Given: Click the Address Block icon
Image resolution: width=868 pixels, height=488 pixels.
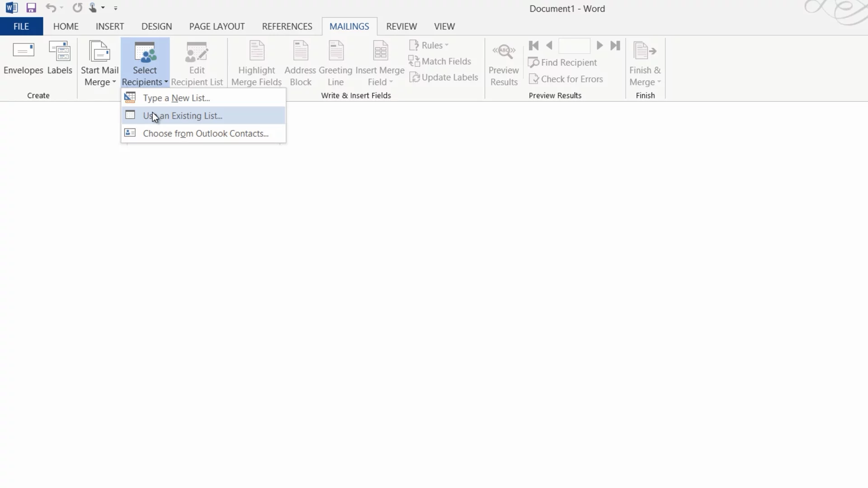Looking at the screenshot, I should 300,52.
